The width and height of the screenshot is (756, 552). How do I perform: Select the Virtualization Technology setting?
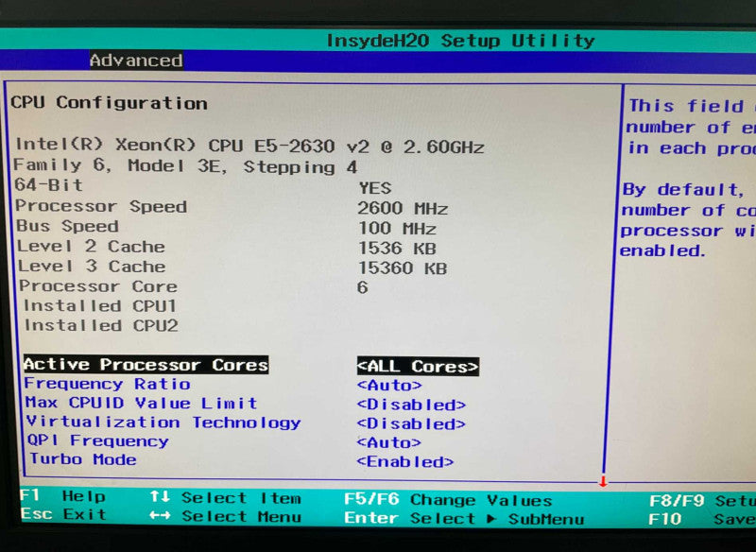(163, 422)
